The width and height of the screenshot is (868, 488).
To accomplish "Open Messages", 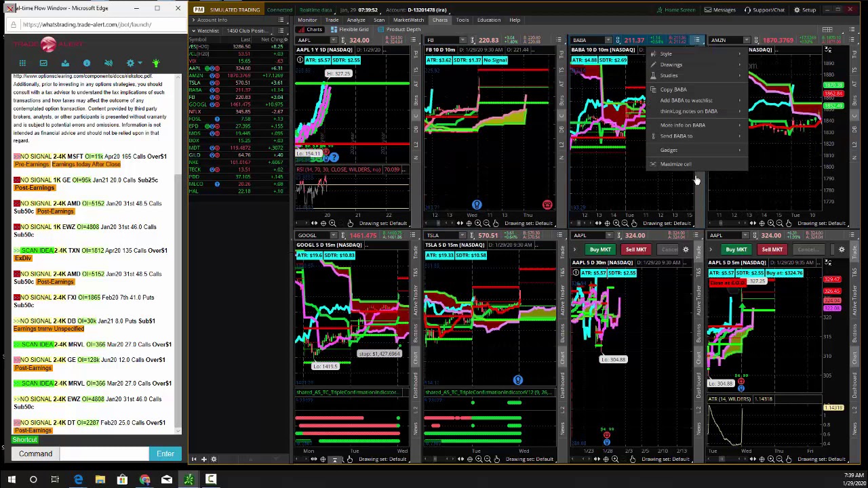I will pos(720,9).
